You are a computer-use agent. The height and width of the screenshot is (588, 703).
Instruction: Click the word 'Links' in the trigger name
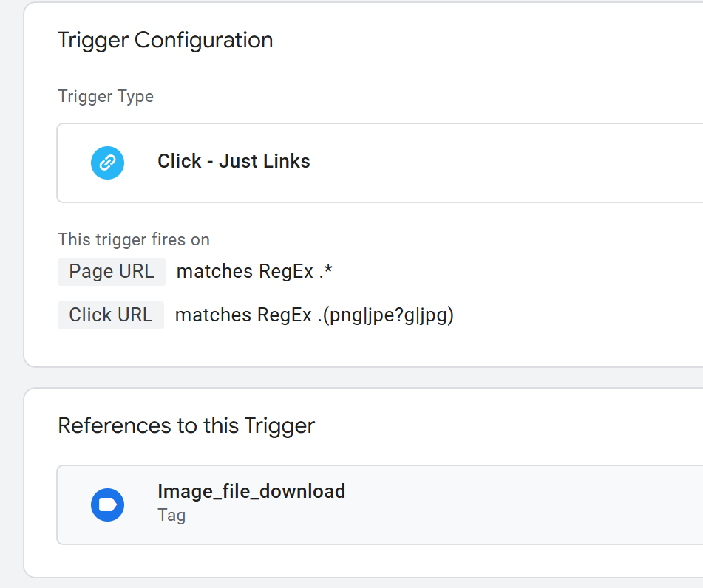287,161
